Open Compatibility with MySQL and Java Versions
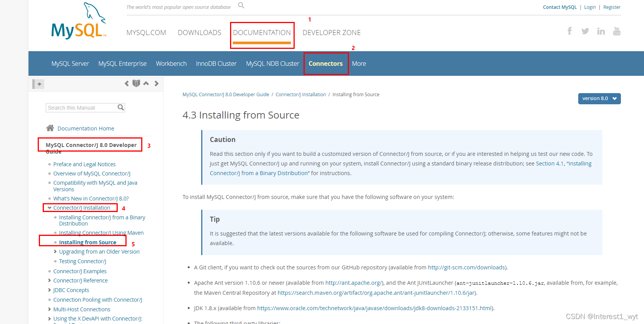Image resolution: width=644 pixels, height=324 pixels. click(x=95, y=186)
